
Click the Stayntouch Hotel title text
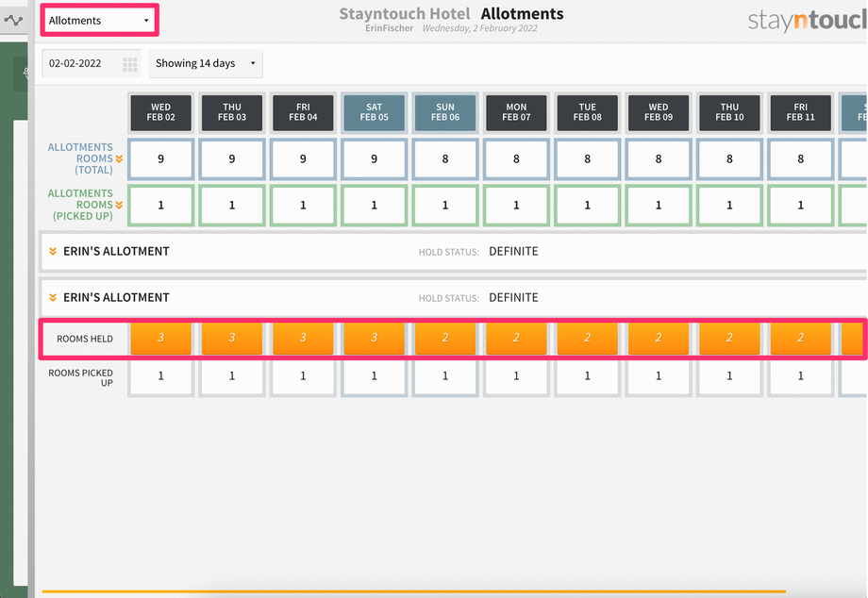pyautogui.click(x=405, y=14)
